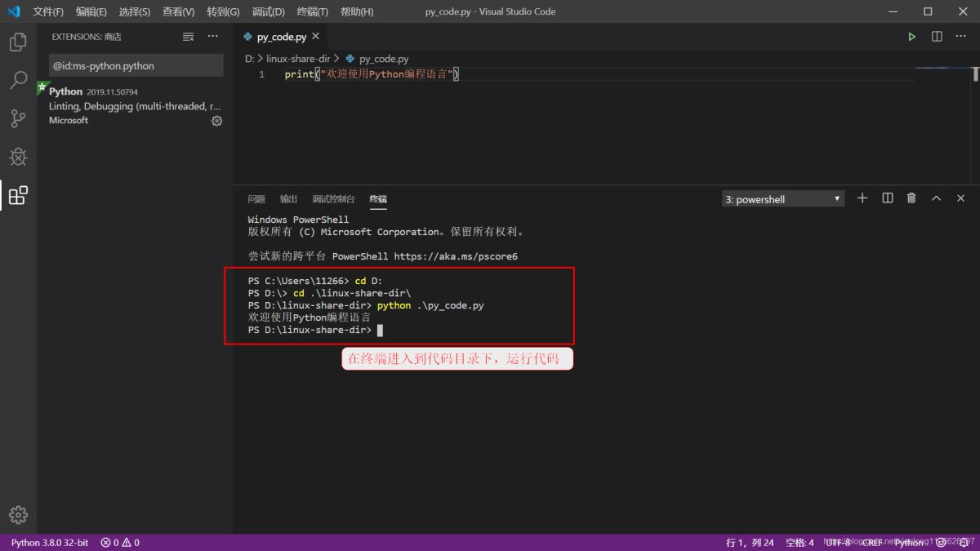Open the Search sidebar
The image size is (980, 551).
[x=18, y=81]
